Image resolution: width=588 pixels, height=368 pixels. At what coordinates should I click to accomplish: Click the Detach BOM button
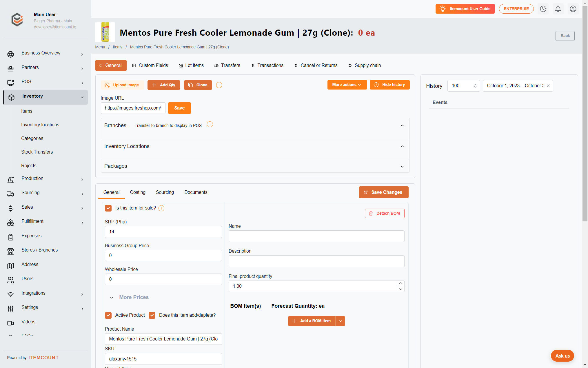click(x=385, y=214)
